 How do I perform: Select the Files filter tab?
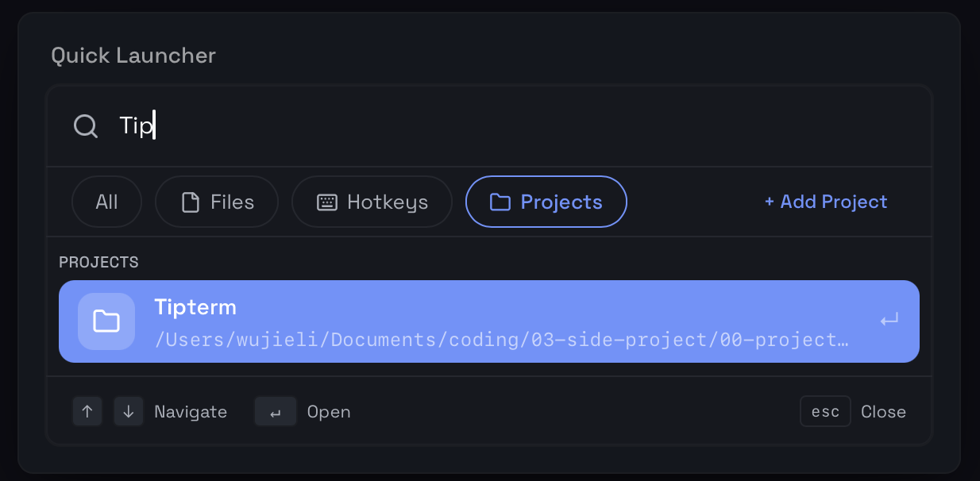tap(217, 202)
